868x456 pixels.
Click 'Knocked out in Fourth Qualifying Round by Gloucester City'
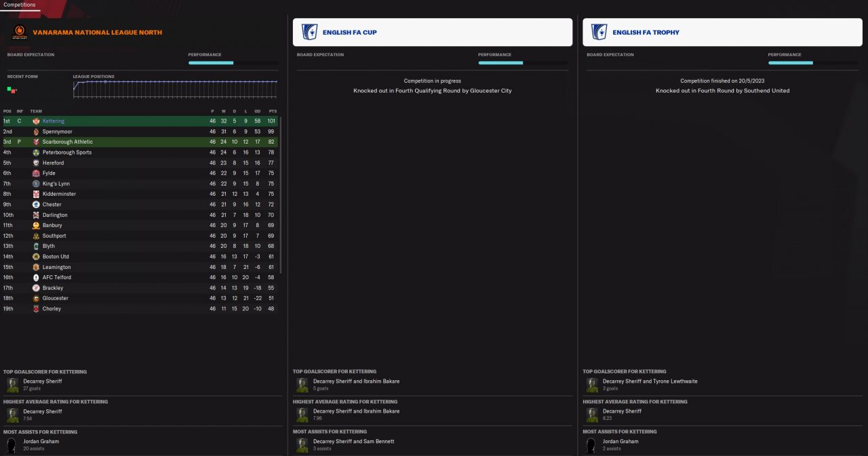433,91
